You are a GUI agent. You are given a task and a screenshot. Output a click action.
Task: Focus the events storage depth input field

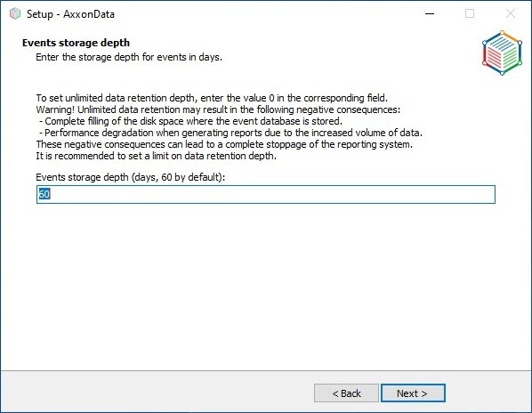(x=266, y=194)
